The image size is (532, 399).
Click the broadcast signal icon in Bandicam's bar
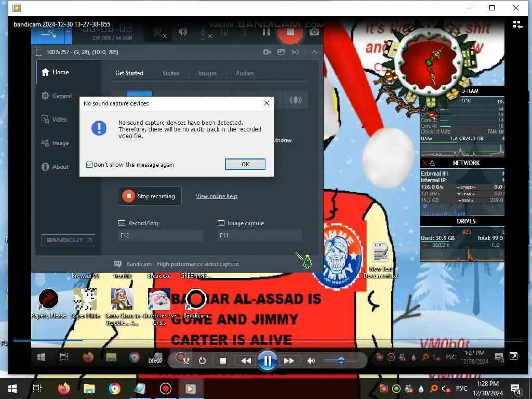295,52
